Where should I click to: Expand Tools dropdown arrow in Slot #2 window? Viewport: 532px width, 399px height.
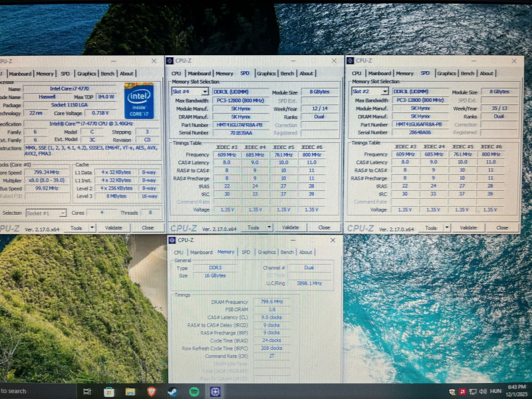coord(447,227)
